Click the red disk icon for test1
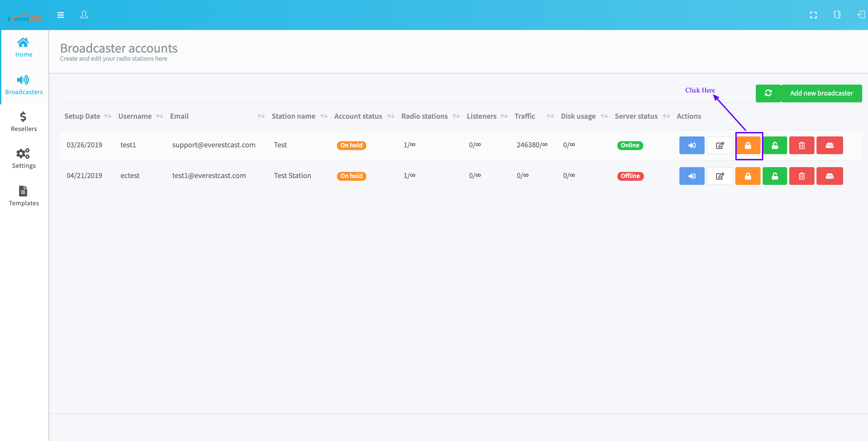The height and width of the screenshot is (441, 868). (829, 145)
